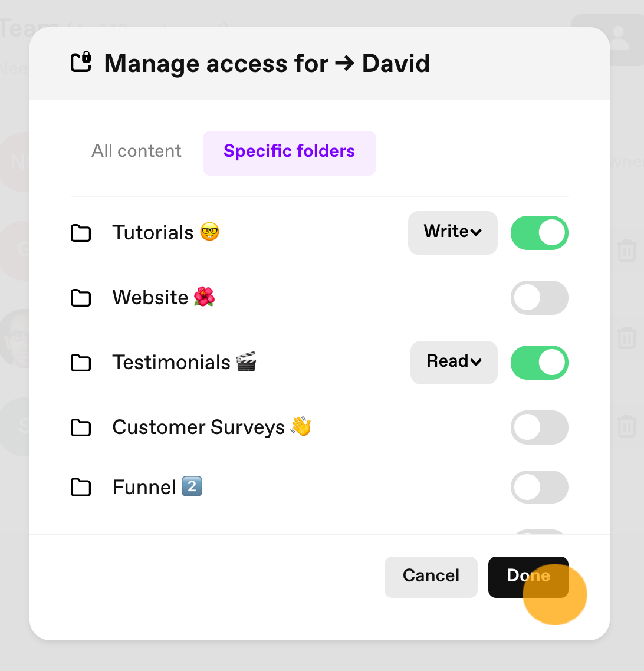
Task: Turn on the Funnel folder toggle
Action: pos(539,487)
